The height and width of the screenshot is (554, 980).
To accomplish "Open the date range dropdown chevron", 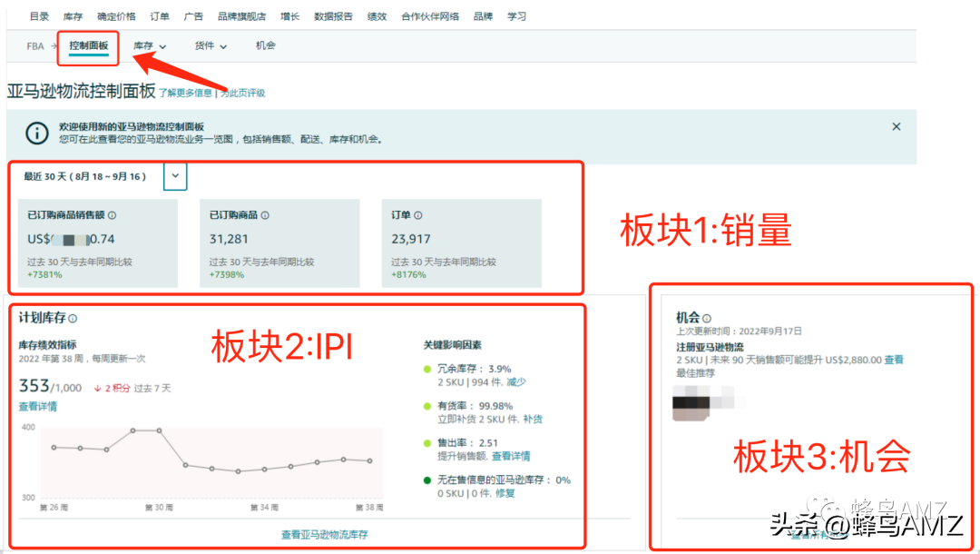I will (176, 176).
